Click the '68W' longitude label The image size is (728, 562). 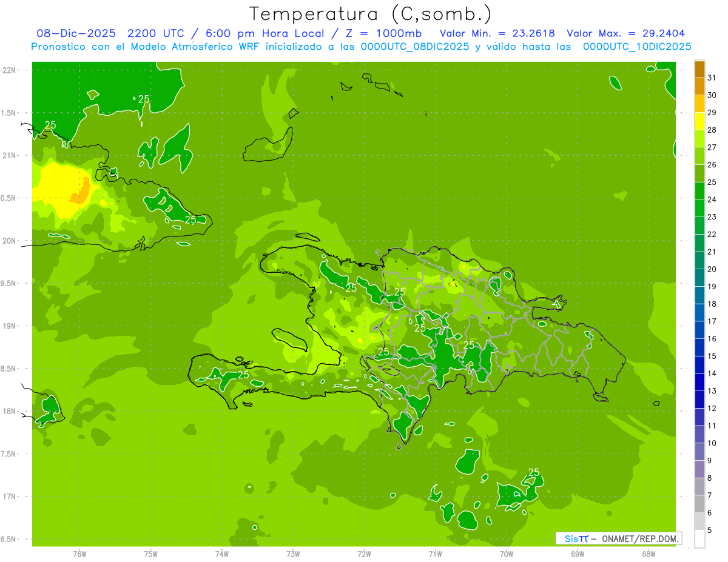(649, 554)
